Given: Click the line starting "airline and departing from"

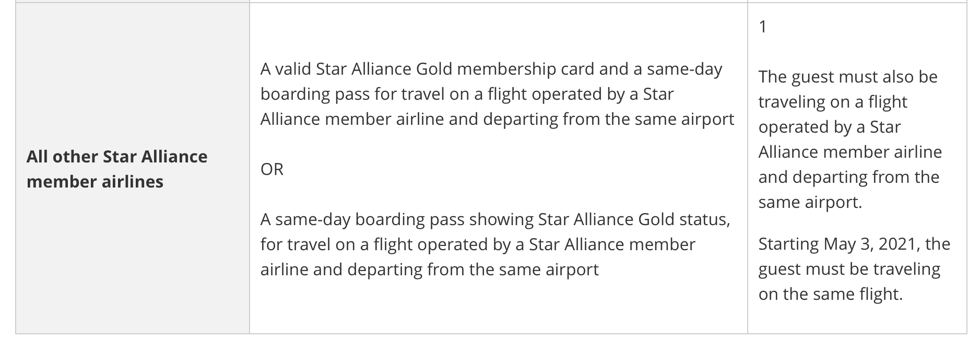Looking at the screenshot, I should click(x=429, y=270).
